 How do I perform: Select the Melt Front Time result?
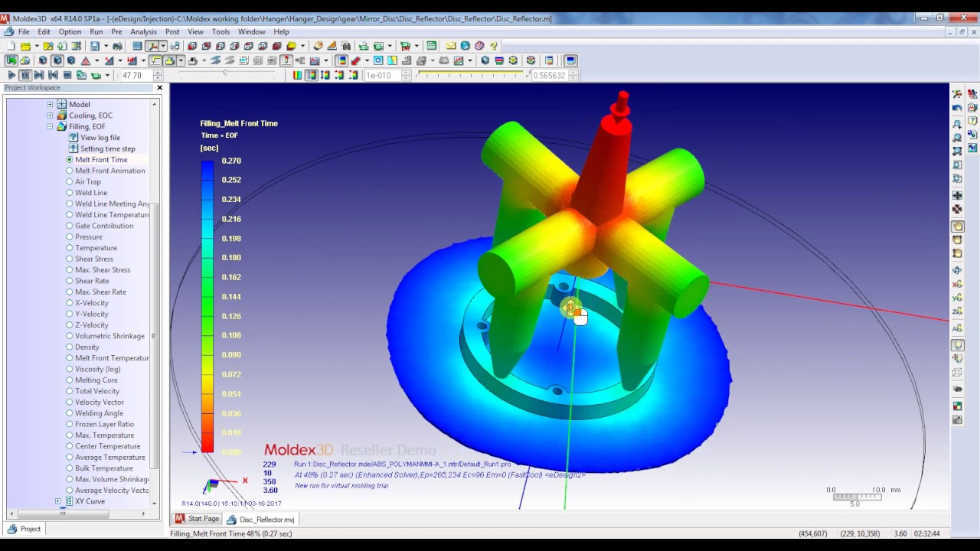101,160
